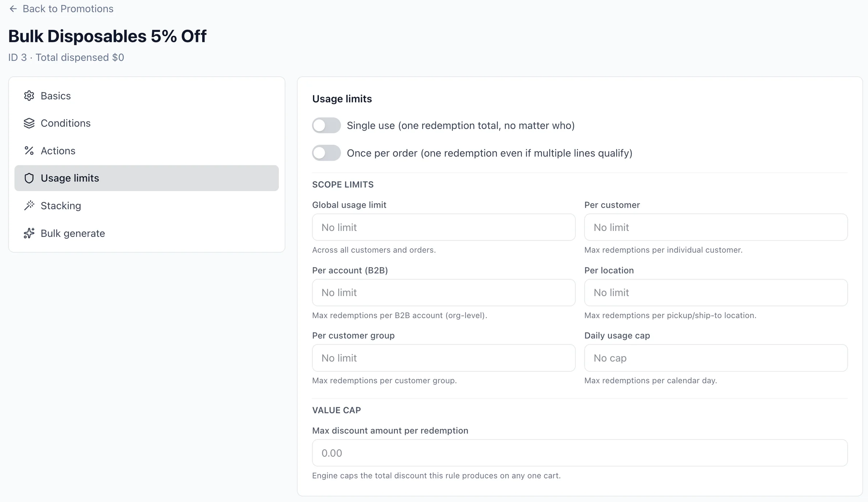This screenshot has height=502, width=868.
Task: Click the Basics gear icon
Action: coord(29,96)
